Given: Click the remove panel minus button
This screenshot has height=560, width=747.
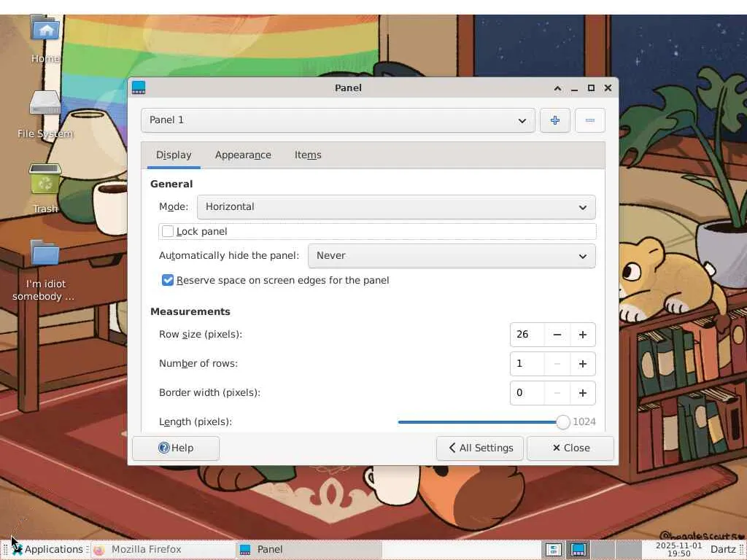Looking at the screenshot, I should [x=589, y=120].
